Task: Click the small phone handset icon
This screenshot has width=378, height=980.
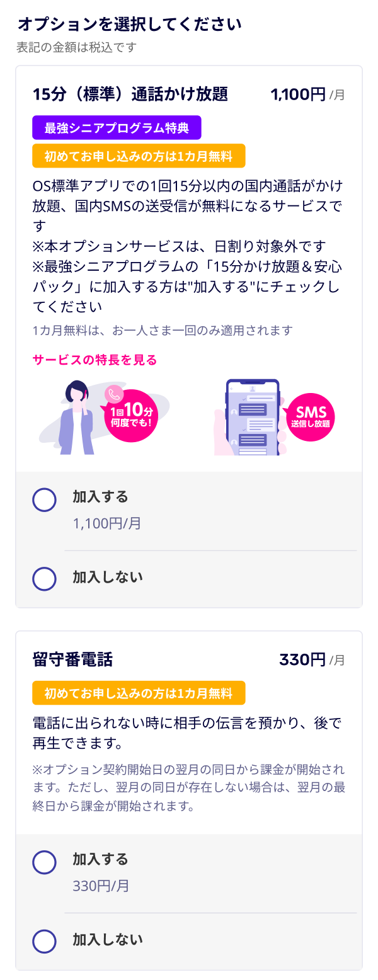Action: [x=114, y=394]
